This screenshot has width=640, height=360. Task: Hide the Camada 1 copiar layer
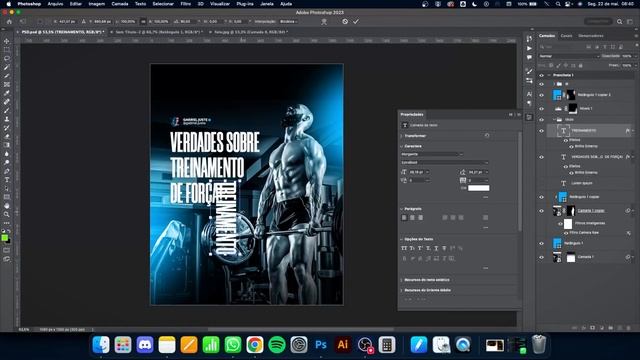542,211
